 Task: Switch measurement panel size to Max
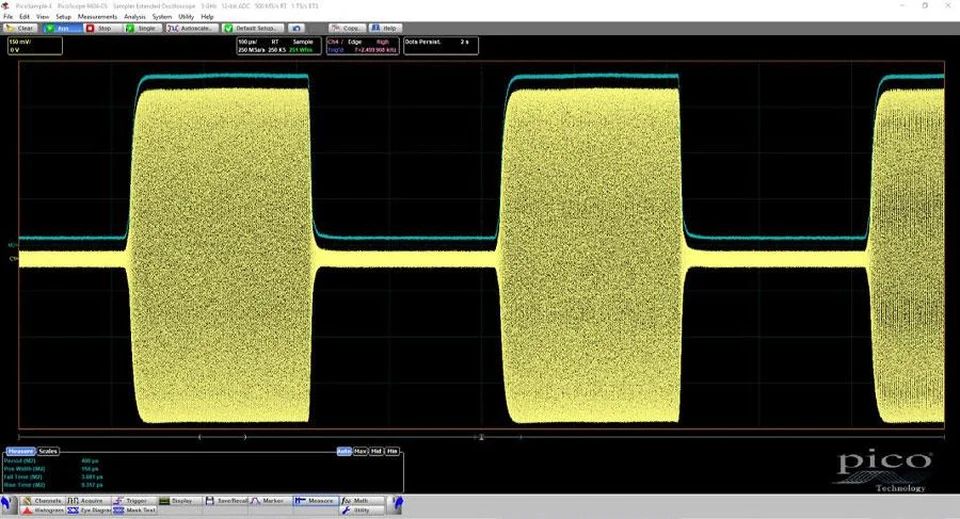[x=361, y=452]
